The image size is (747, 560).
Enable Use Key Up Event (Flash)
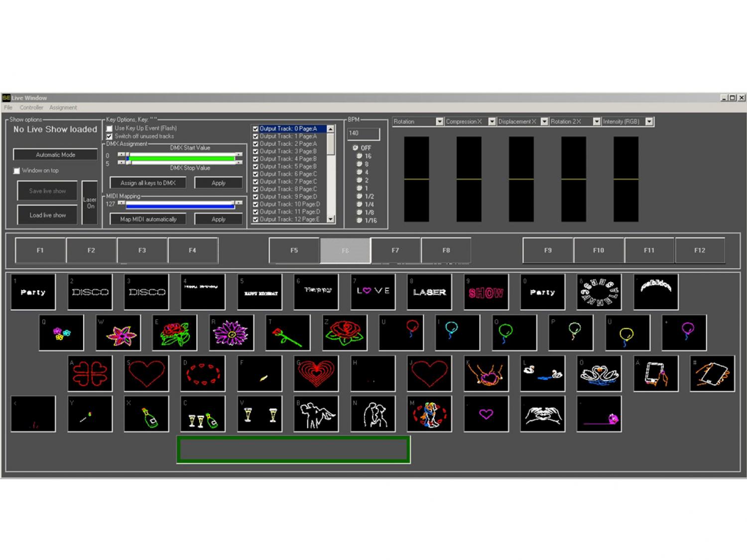coord(110,128)
